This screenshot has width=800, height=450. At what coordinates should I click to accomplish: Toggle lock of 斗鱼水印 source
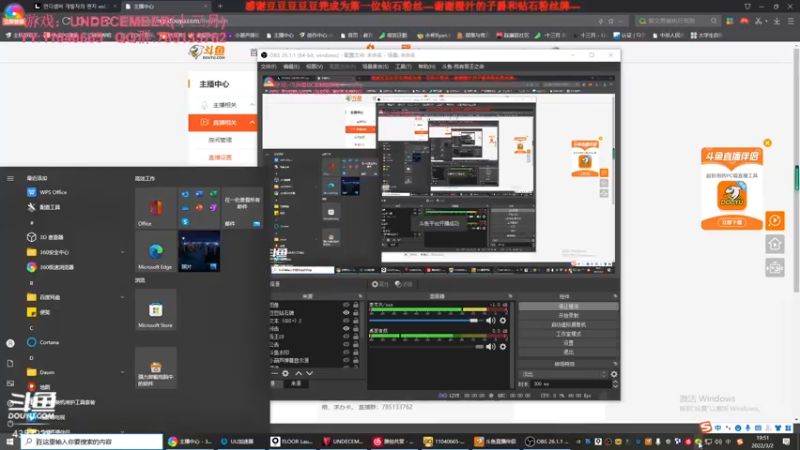tap(356, 353)
